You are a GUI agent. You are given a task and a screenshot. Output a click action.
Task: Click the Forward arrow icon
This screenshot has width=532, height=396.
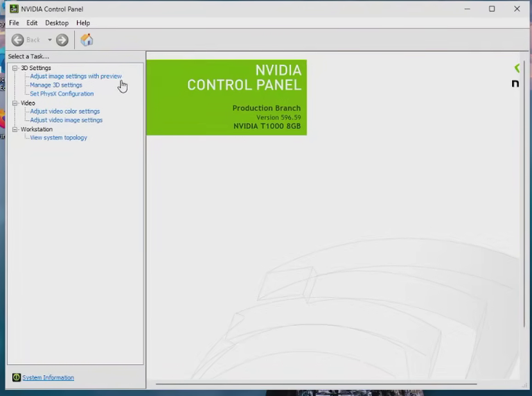62,40
